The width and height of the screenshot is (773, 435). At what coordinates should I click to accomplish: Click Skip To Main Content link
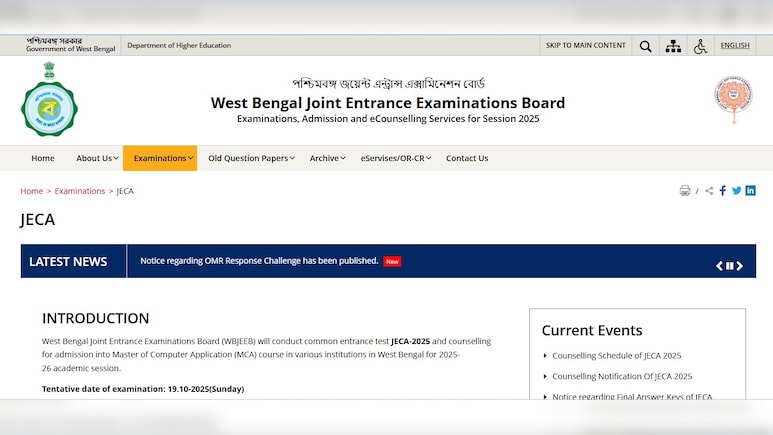(586, 45)
